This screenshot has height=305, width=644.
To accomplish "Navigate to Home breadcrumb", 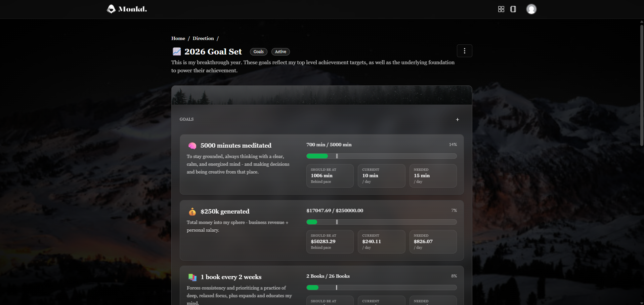I will (x=178, y=38).
